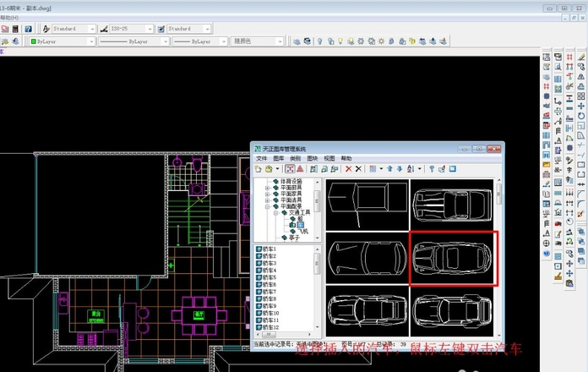Viewport: 588px width, 372px height.
Task: Minimize the library manager window
Action: 465,149
